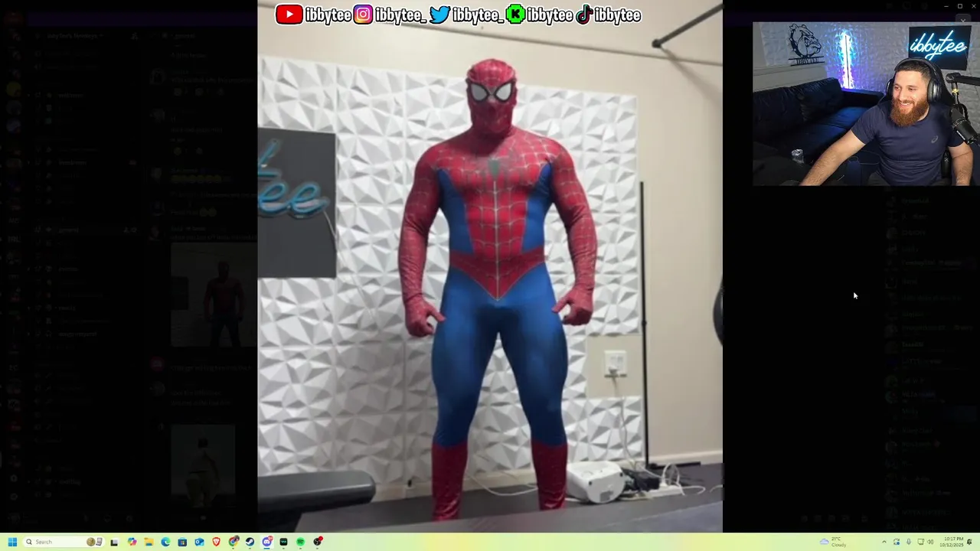The height and width of the screenshot is (551, 980).
Task: Open Spotify from the taskbar
Action: point(300,542)
